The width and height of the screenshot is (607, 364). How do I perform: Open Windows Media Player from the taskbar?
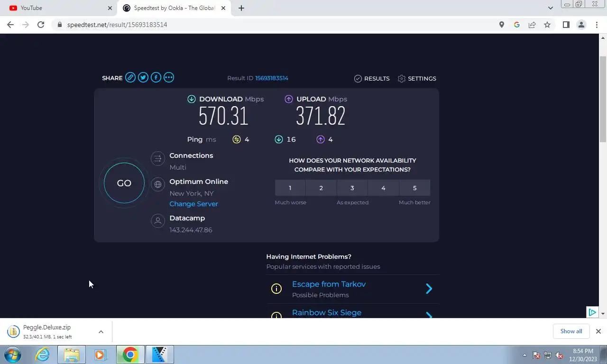click(x=100, y=355)
